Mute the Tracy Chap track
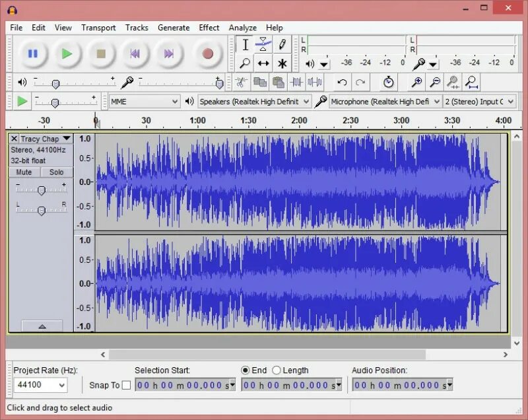This screenshot has width=528, height=420. [x=24, y=172]
